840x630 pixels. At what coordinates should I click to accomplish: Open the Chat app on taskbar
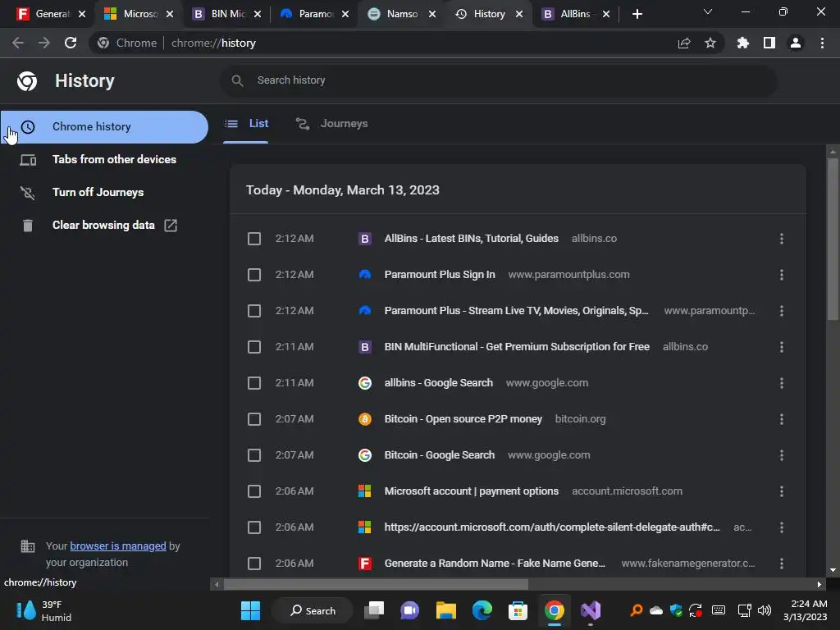tap(410, 610)
